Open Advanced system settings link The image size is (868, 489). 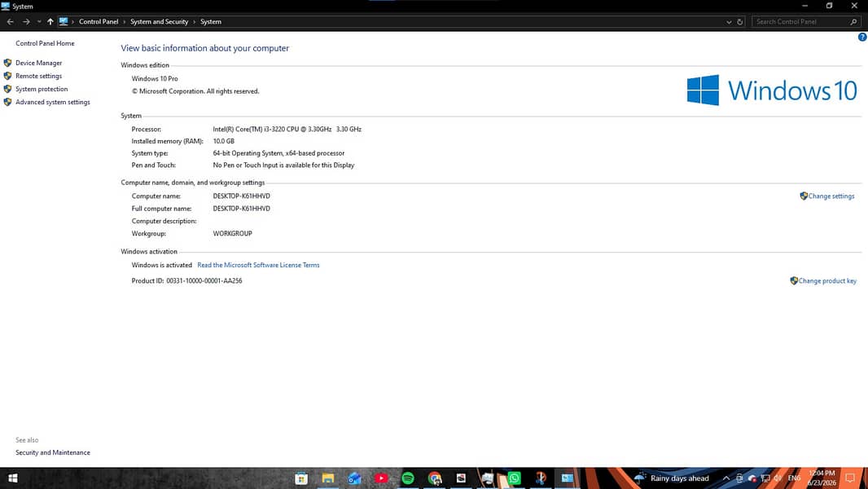pyautogui.click(x=53, y=103)
